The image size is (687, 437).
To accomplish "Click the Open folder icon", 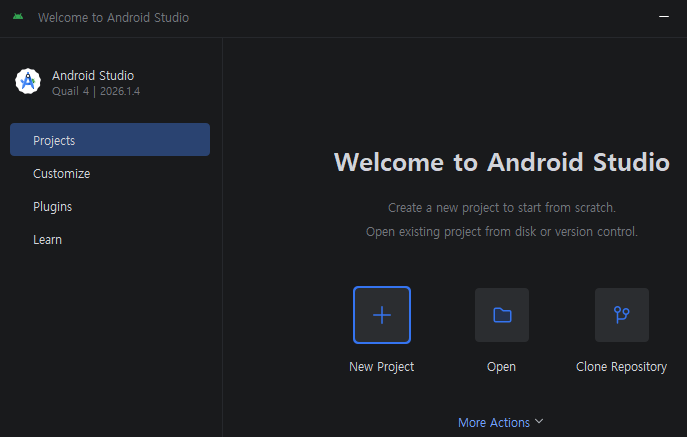I will (502, 315).
